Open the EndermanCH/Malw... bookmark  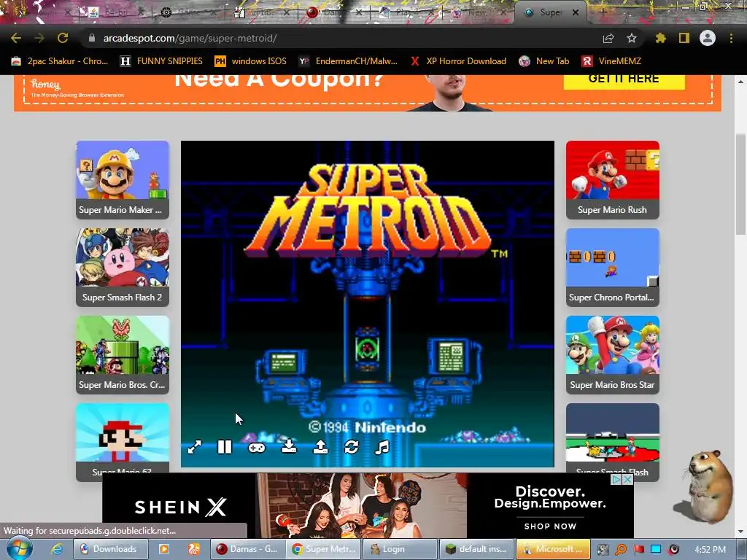click(348, 61)
